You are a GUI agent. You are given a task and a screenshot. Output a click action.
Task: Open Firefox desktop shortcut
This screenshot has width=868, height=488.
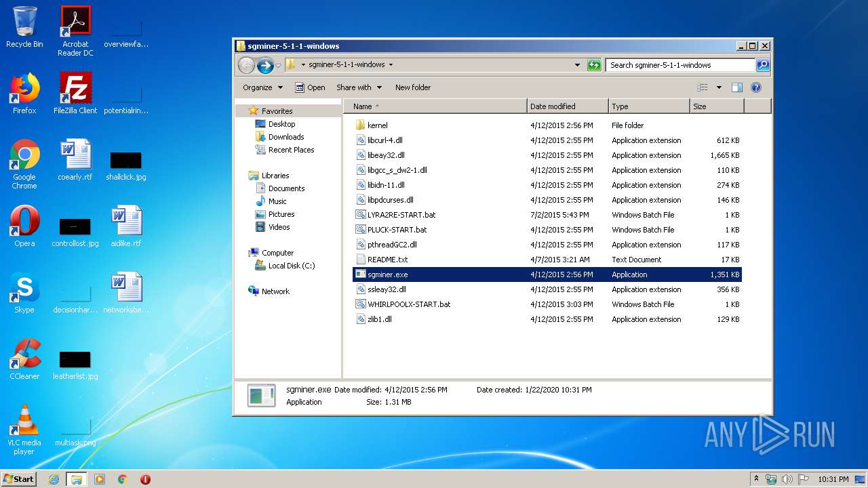click(x=24, y=94)
